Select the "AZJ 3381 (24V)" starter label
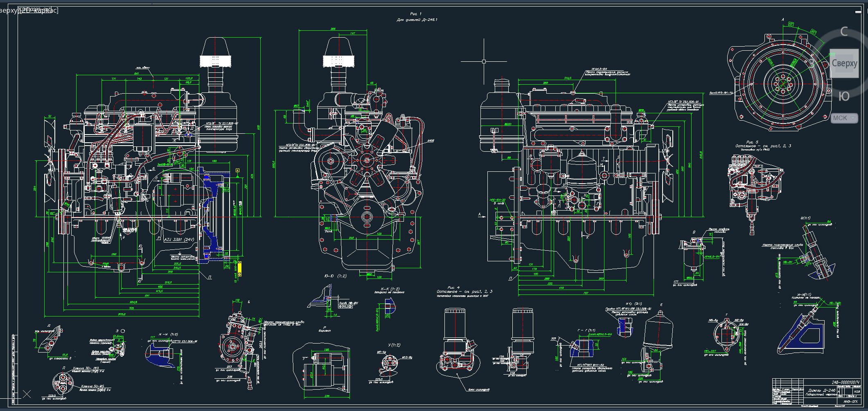868x411 pixels. point(179,240)
